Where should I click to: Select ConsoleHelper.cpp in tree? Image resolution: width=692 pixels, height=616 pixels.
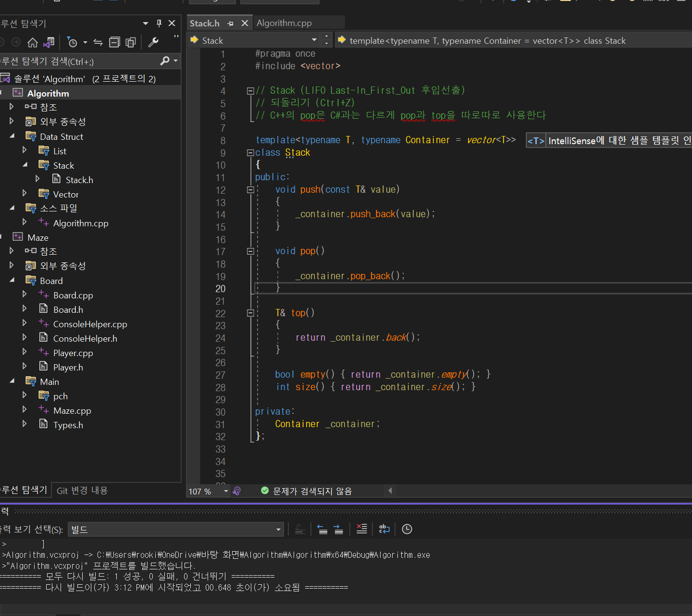tap(90, 324)
